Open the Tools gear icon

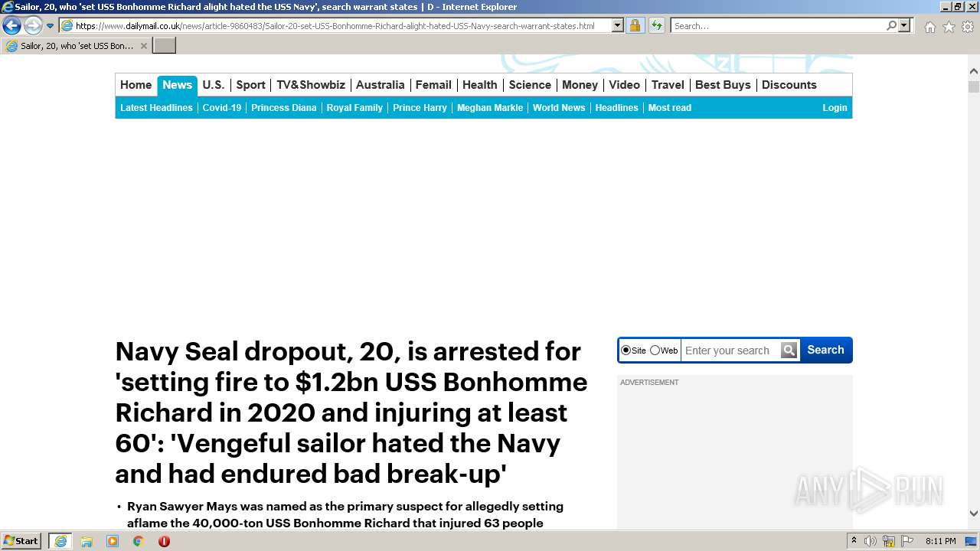coord(968,27)
